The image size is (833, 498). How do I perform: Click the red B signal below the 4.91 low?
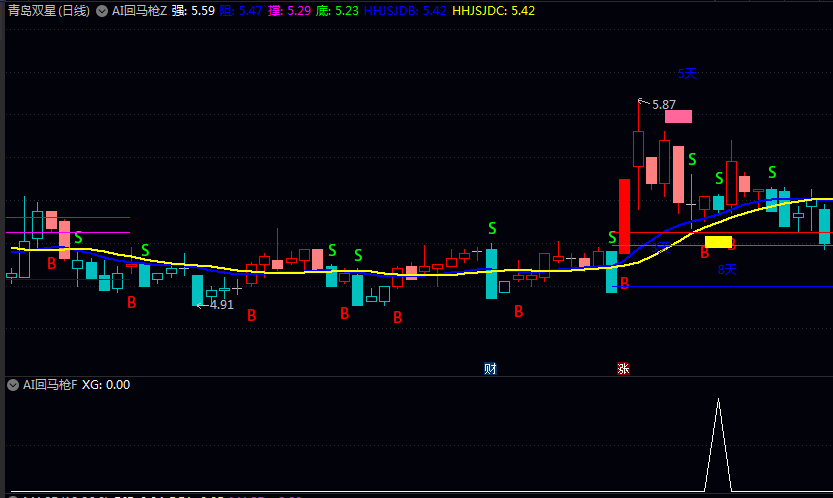click(x=252, y=316)
